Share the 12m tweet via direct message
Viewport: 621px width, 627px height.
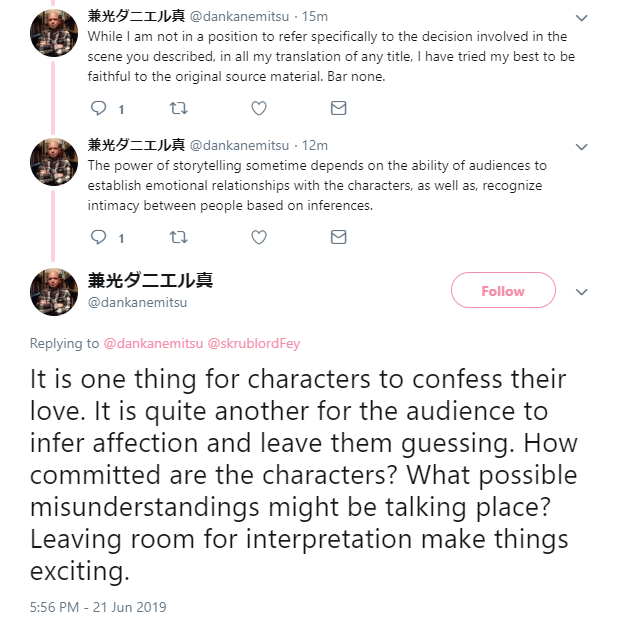coord(338,237)
